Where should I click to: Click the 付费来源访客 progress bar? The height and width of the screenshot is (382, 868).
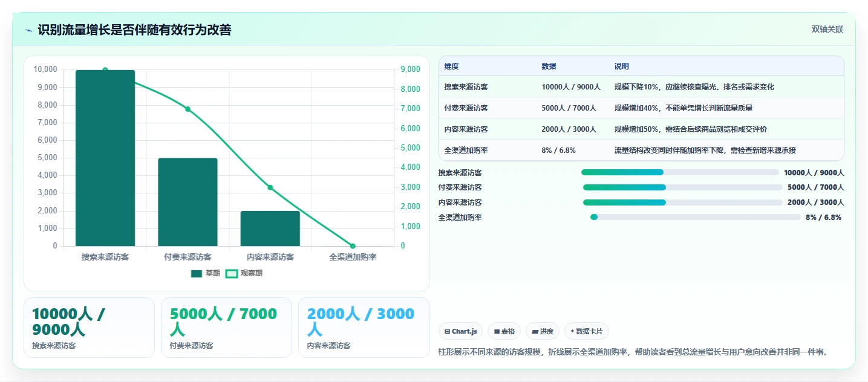coord(683,187)
